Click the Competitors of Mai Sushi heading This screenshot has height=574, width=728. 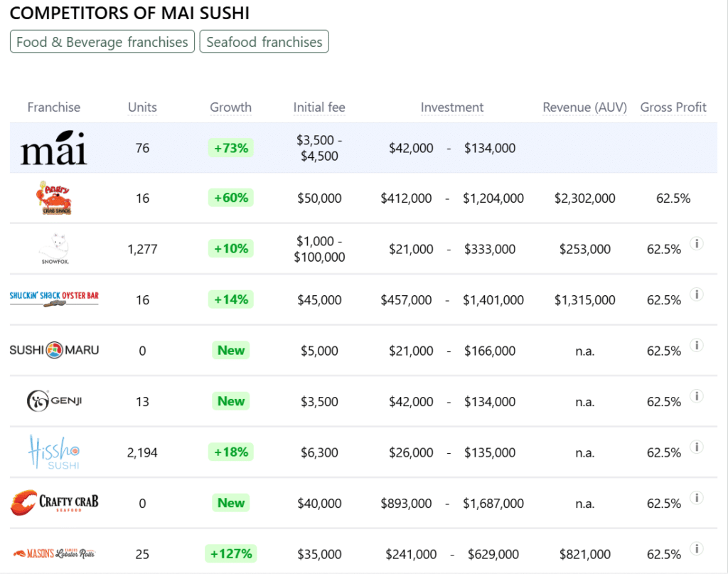coord(129,13)
